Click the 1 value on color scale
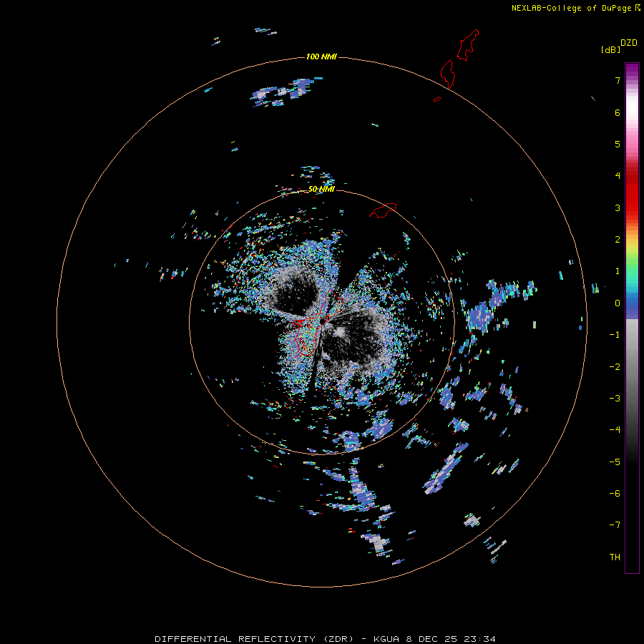 point(618,271)
